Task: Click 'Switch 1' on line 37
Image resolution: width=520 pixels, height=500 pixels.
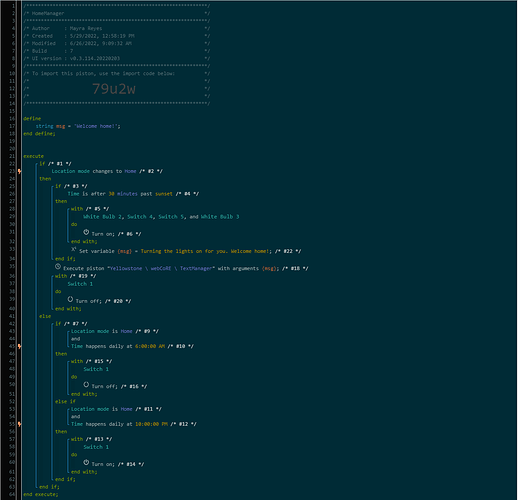Action: [80, 284]
